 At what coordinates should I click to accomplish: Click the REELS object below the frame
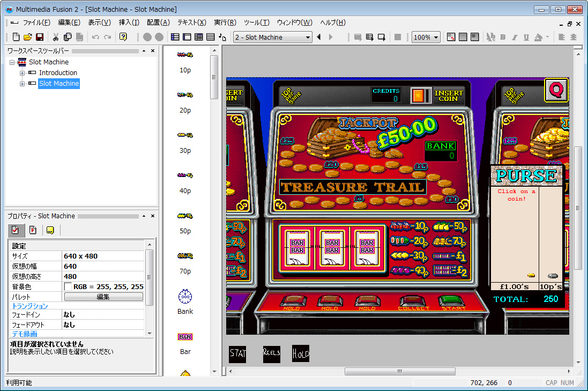pos(272,354)
